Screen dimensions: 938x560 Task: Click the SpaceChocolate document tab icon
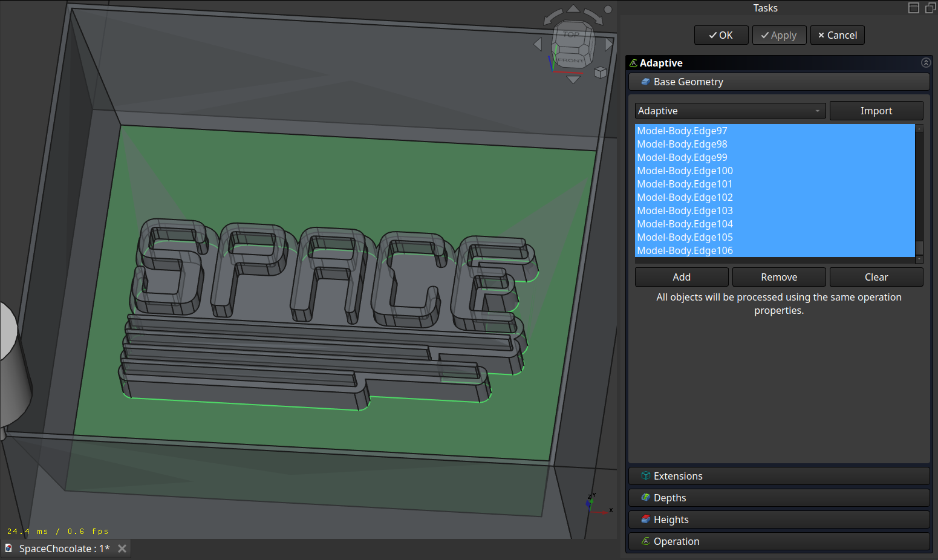tap(8, 548)
